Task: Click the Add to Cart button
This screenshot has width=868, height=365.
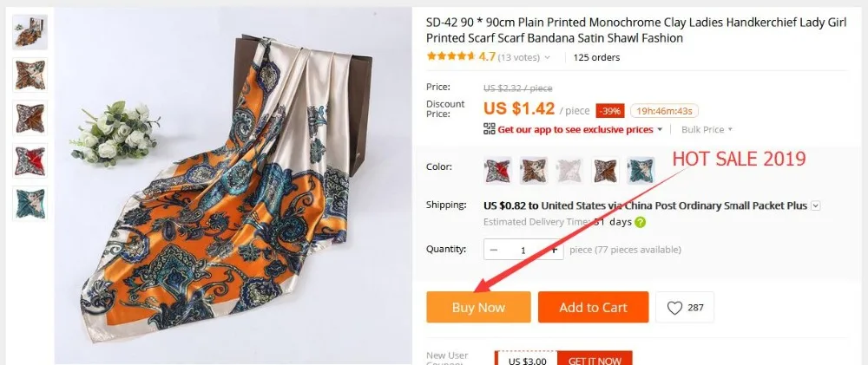Action: coord(593,307)
